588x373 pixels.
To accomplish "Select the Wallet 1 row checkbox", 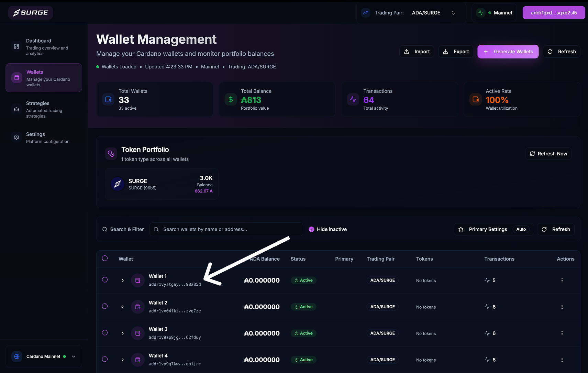I will point(105,280).
